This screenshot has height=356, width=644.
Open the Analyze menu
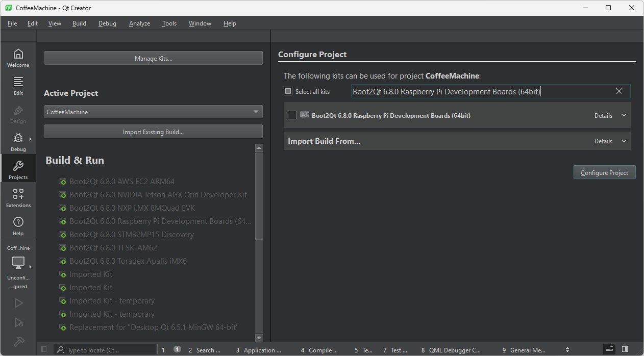[139, 23]
